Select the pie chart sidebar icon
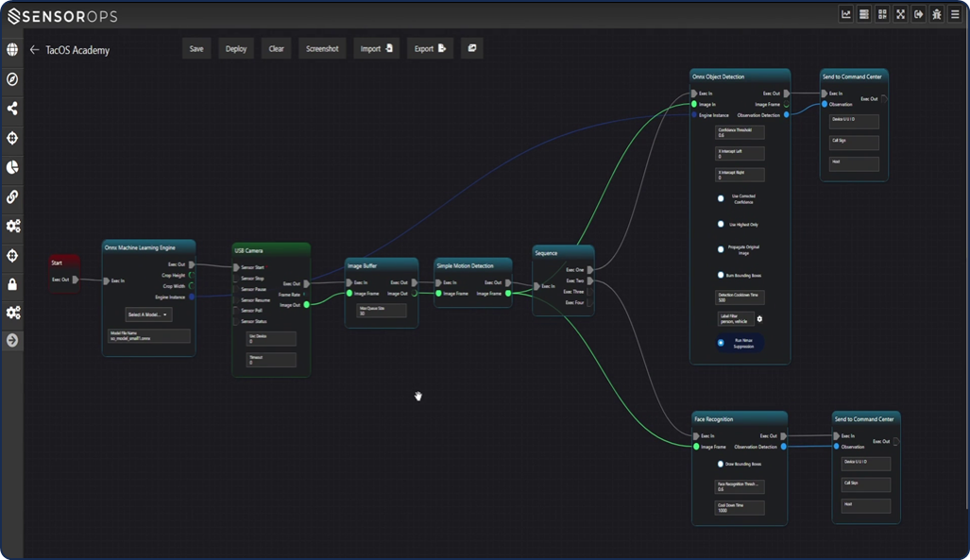Viewport: 970px width, 560px height. pos(12,167)
